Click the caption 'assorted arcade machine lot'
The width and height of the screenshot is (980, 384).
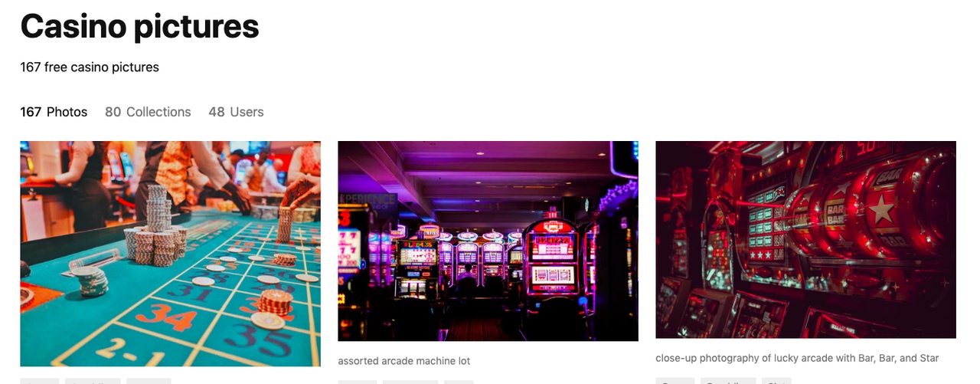(x=404, y=361)
